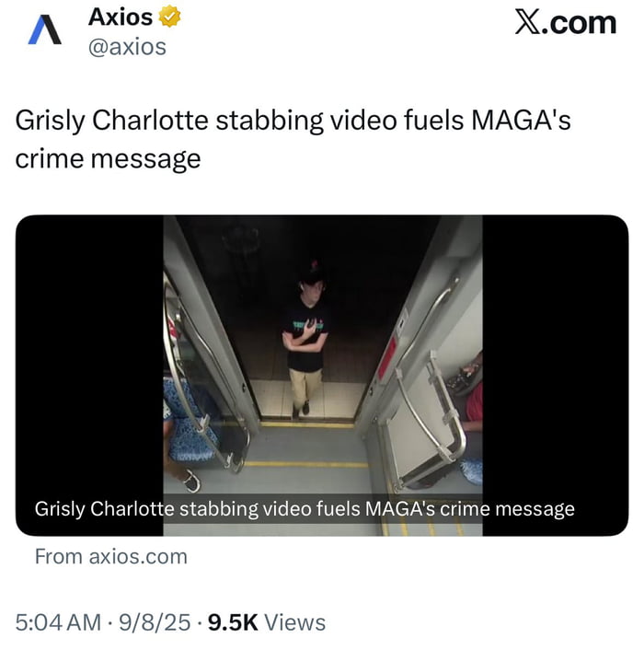The image size is (644, 650).
Task: Visit the @axios handle
Action: [127, 47]
